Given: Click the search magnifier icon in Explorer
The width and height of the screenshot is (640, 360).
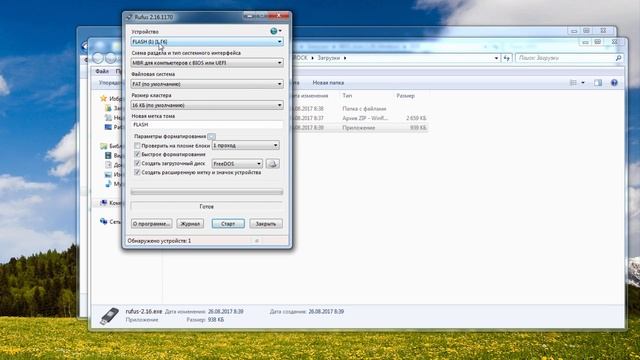Looking at the screenshot, I should (618, 58).
